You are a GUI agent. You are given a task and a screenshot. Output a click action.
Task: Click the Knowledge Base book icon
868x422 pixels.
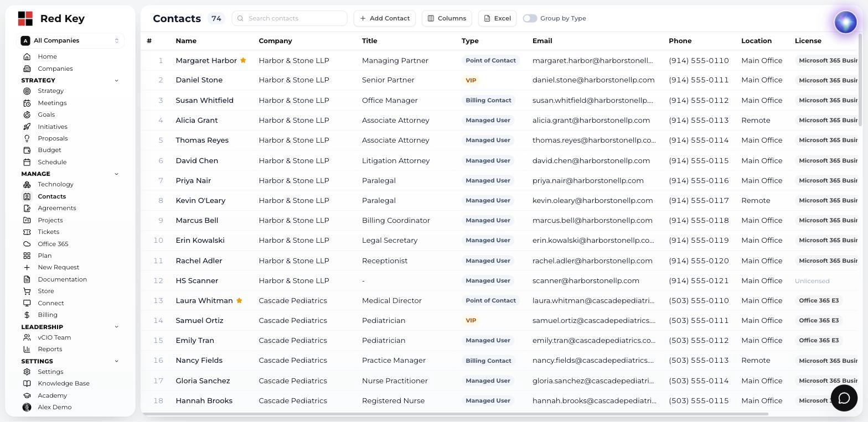click(27, 383)
